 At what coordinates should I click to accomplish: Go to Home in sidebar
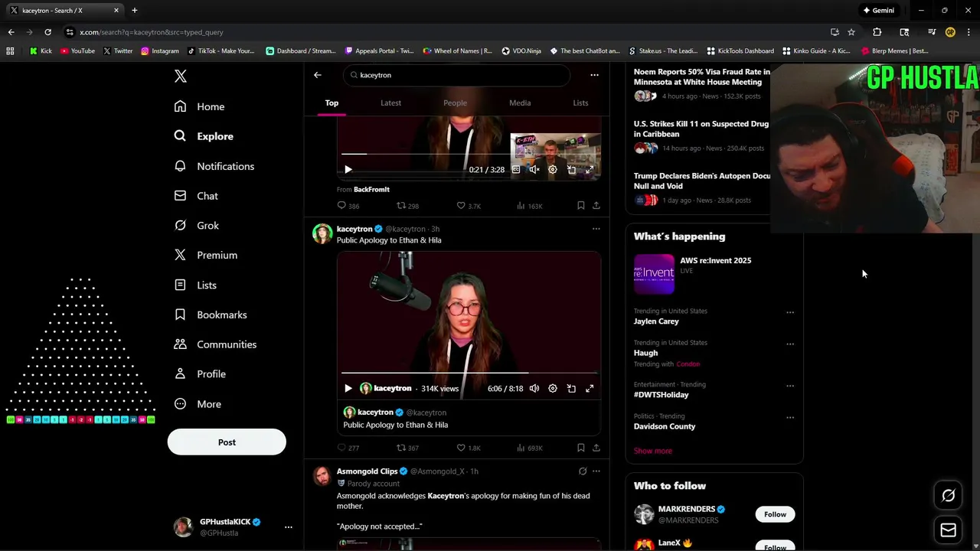click(199, 106)
